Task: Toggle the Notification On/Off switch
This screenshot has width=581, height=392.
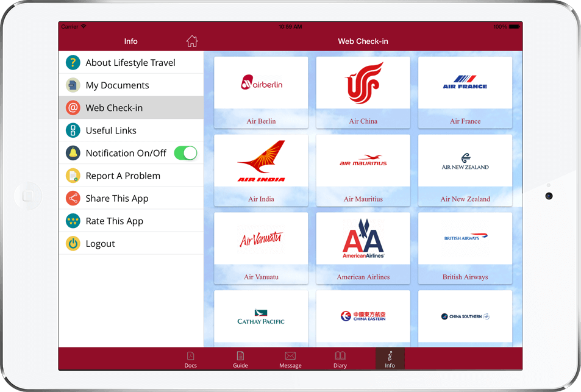Action: coord(185,153)
